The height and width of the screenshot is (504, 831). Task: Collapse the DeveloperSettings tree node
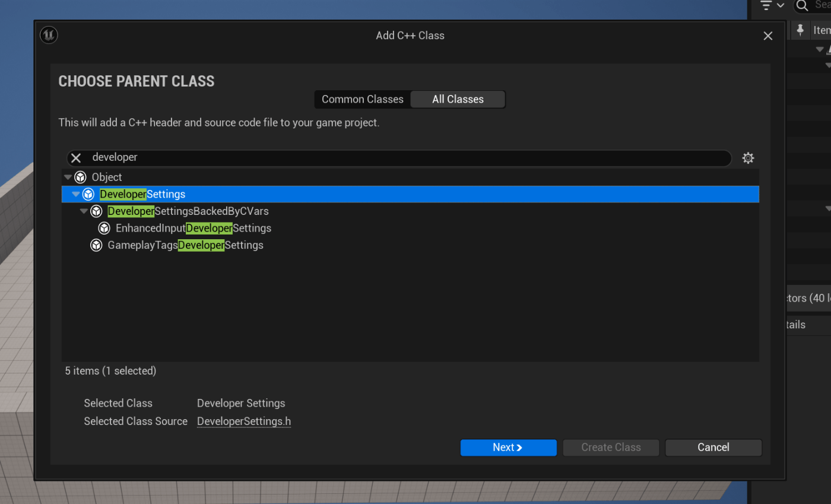pos(76,194)
